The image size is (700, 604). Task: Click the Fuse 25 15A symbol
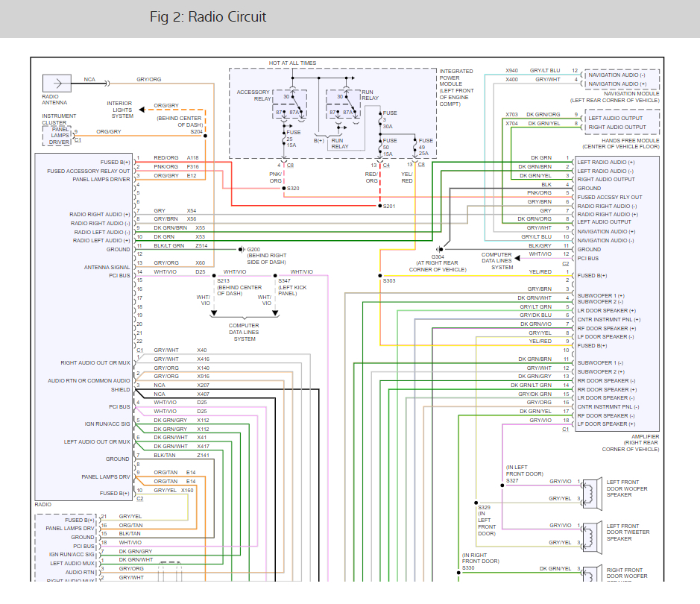click(284, 139)
